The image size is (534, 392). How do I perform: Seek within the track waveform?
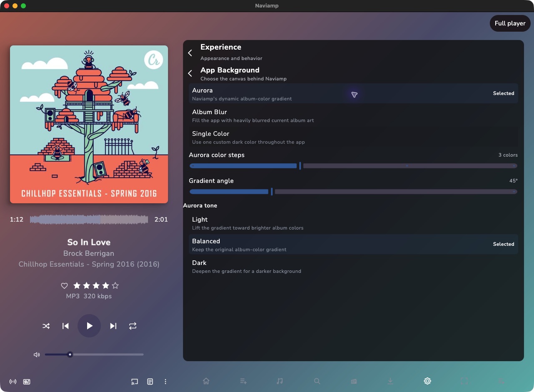[x=89, y=220]
